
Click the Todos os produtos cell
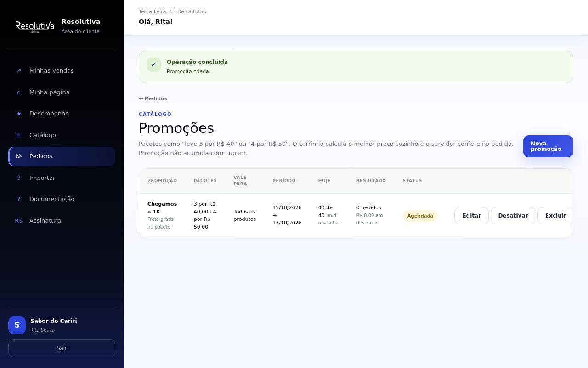point(245,216)
